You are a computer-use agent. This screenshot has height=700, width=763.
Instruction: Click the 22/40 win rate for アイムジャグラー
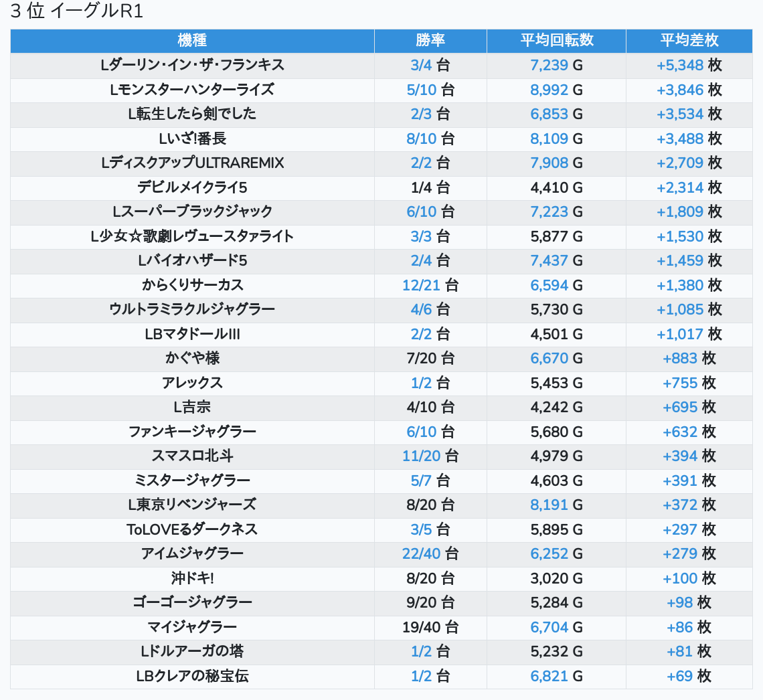[x=422, y=553]
